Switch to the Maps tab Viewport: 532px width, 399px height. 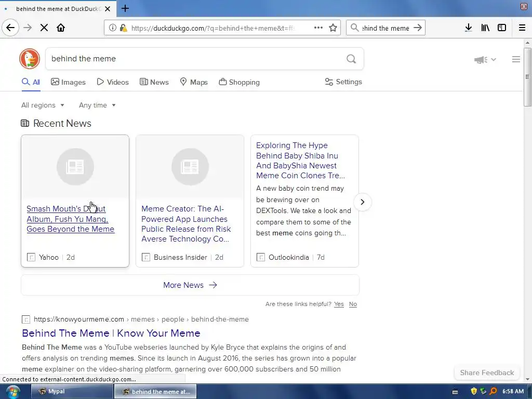coord(194,82)
